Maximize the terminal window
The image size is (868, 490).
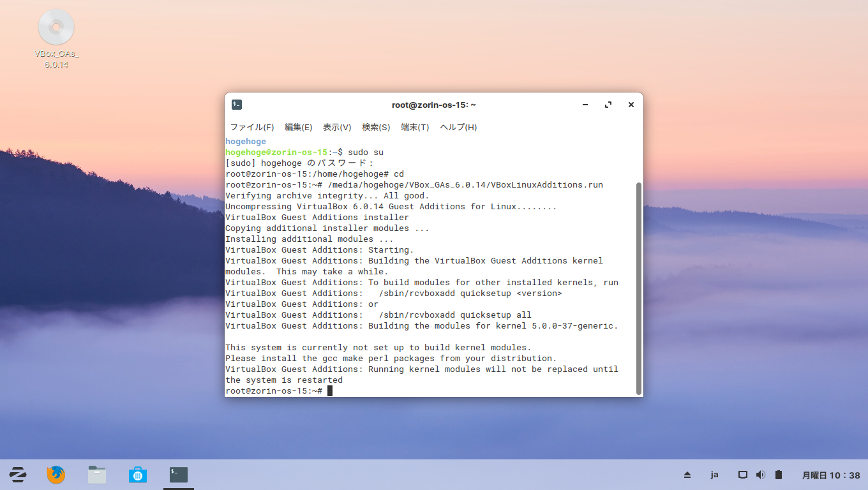[x=608, y=105]
